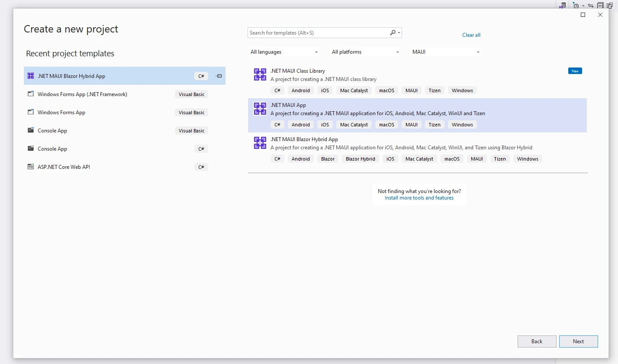Click Mac Catalyst tag under .NET MAUI App
618x364 pixels.
click(354, 125)
